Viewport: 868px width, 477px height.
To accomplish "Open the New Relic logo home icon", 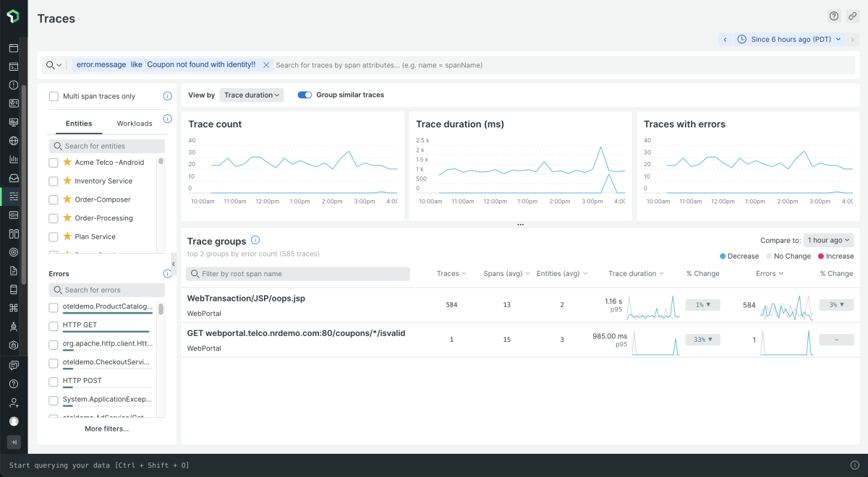I will [13, 16].
